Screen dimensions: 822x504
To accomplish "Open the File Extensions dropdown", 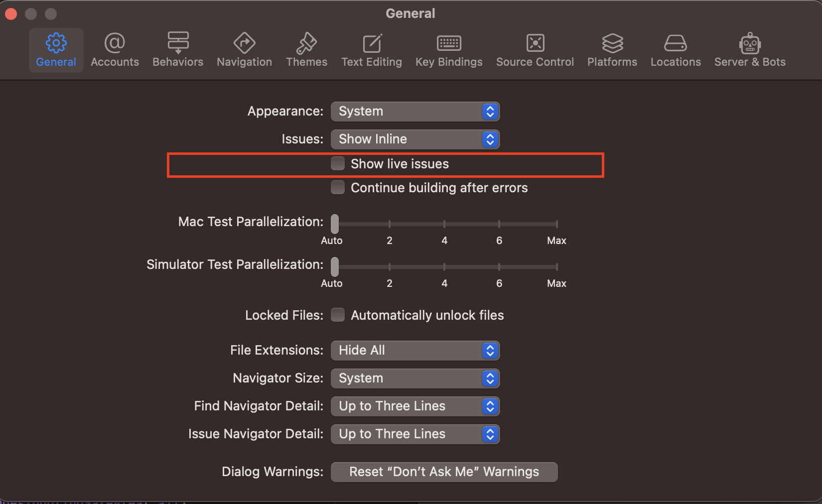I will 415,350.
